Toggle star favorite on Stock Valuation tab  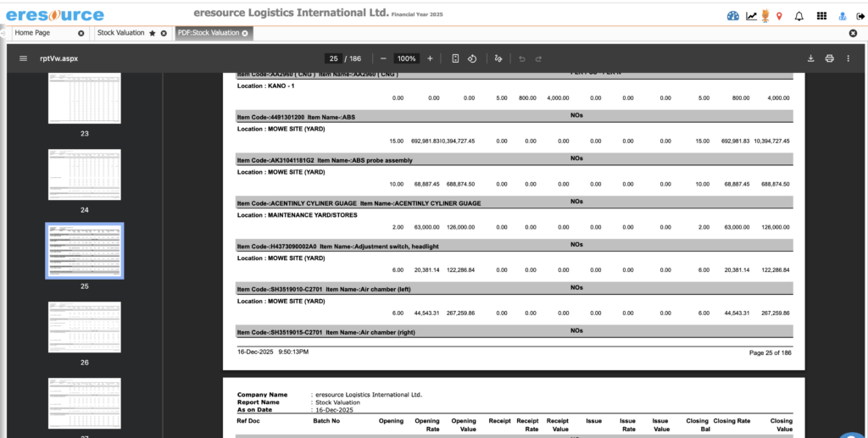[152, 33]
